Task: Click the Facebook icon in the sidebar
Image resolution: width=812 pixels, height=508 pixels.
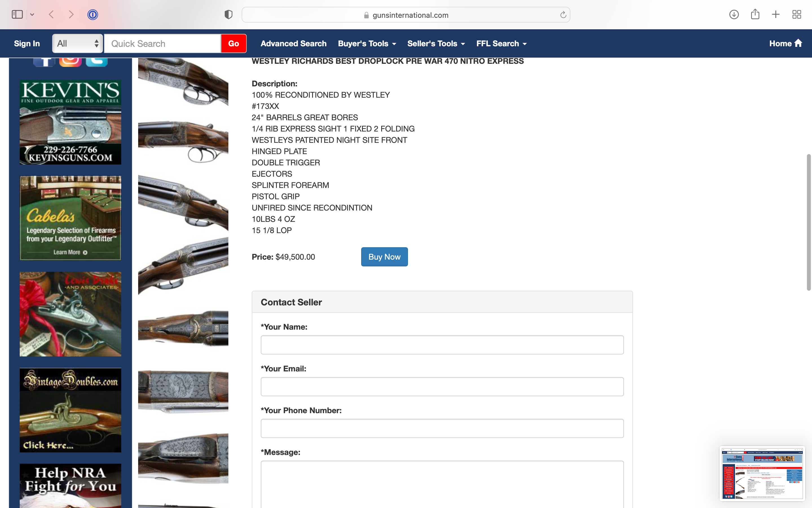Action: coord(44,62)
